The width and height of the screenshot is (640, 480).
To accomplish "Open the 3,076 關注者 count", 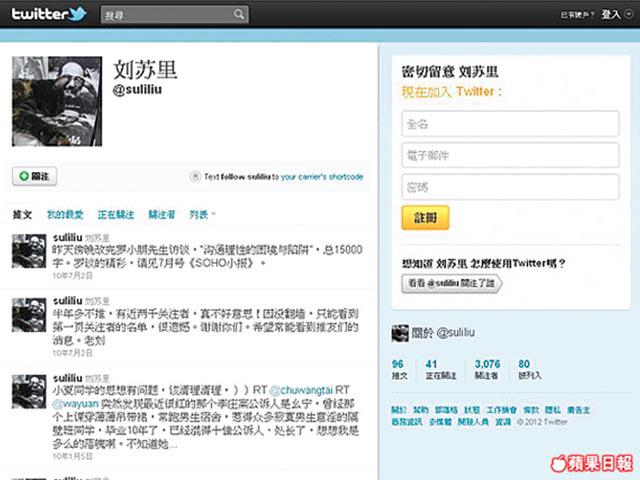I will [x=487, y=369].
